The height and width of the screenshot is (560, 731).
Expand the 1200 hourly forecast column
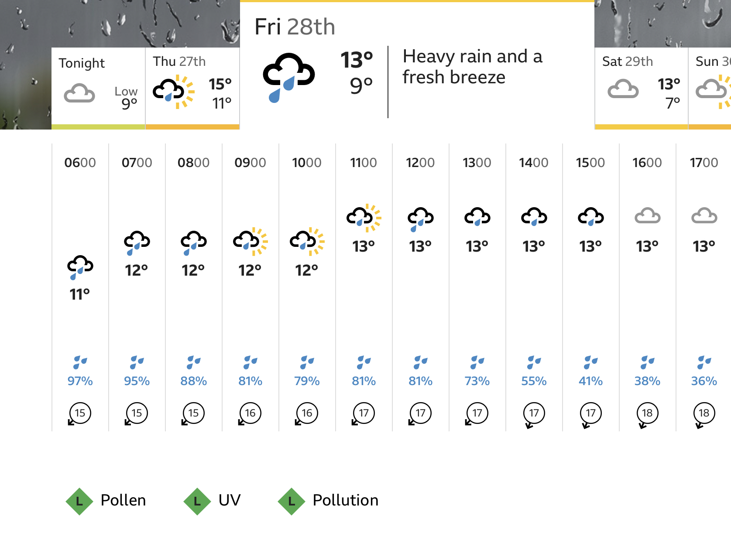pyautogui.click(x=420, y=288)
